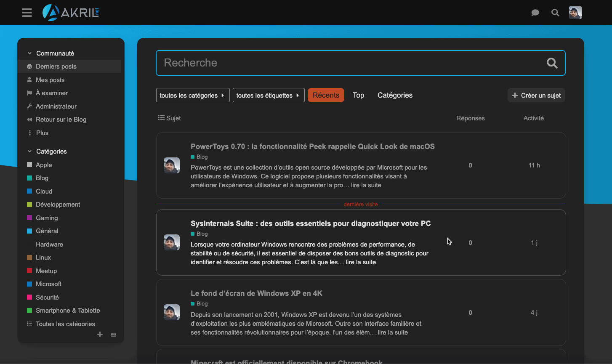Click the Administrateur wrench icon
The width and height of the screenshot is (612, 364).
(x=29, y=106)
